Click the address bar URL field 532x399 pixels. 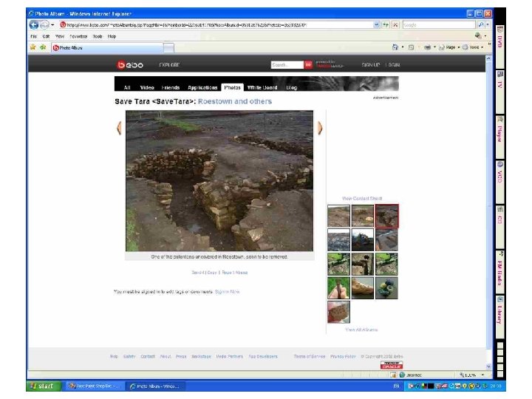tap(216, 25)
